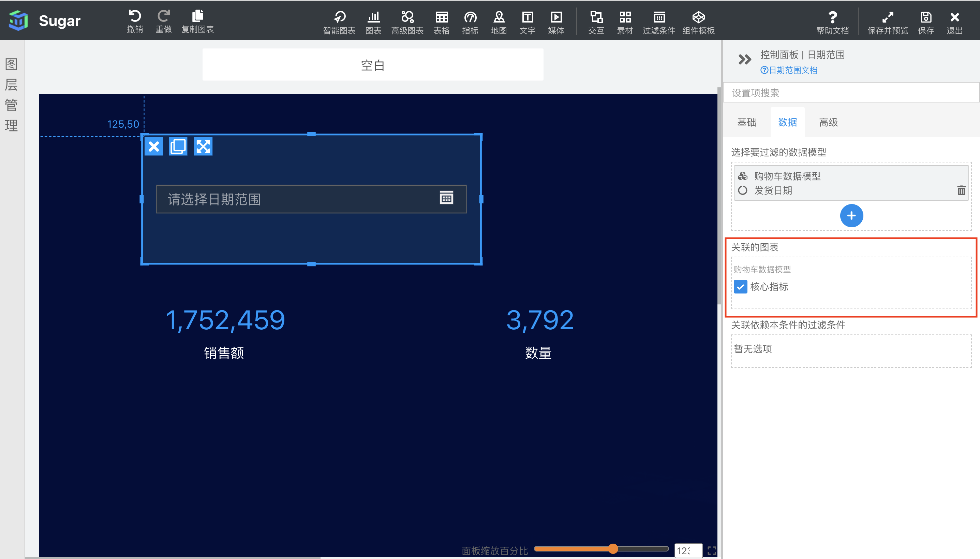This screenshot has width=980, height=559.
Task: Expand selected component to fullscreen
Action: 203,146
